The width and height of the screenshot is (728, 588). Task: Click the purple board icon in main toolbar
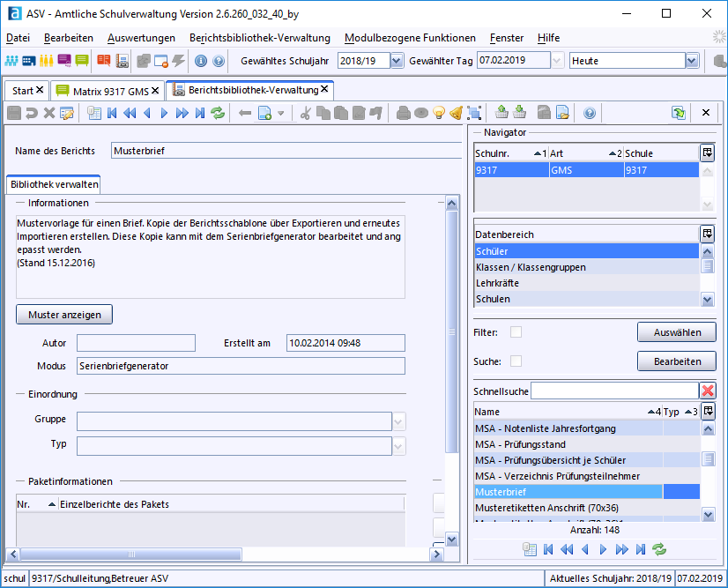pos(64,61)
